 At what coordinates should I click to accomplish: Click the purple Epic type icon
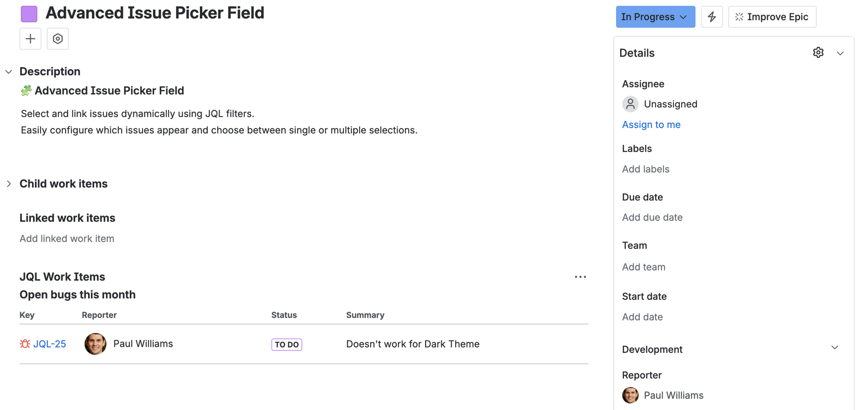29,14
